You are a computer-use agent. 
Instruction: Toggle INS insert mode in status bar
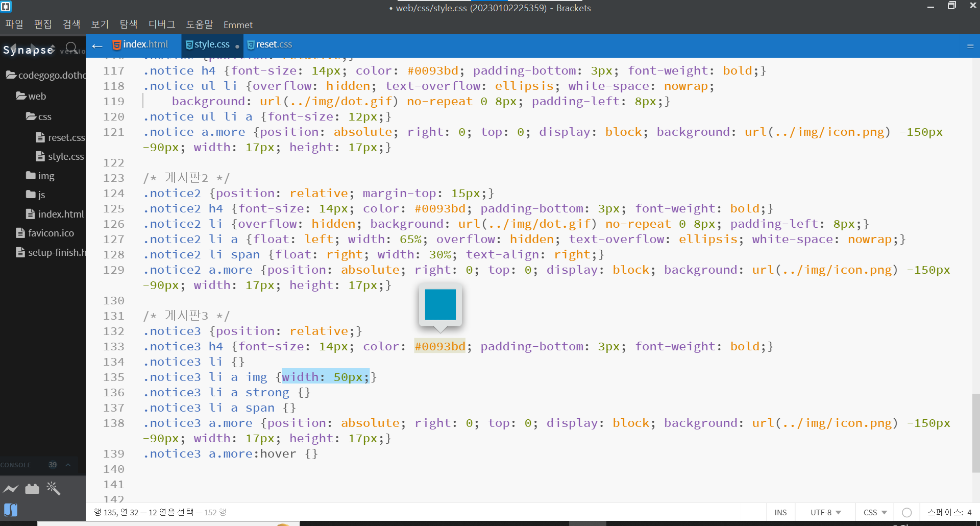point(780,512)
